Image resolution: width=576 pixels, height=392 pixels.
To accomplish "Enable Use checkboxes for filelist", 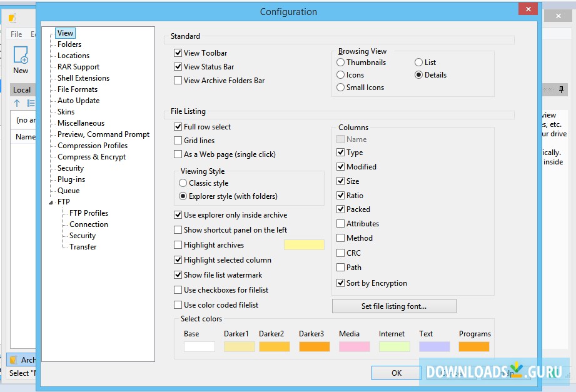I will pos(178,290).
